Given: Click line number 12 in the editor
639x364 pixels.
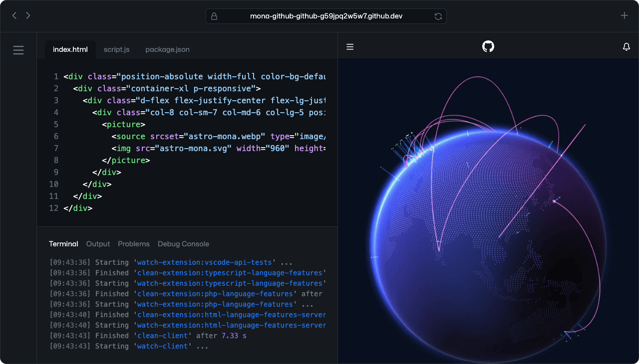Looking at the screenshot, I should click(54, 208).
